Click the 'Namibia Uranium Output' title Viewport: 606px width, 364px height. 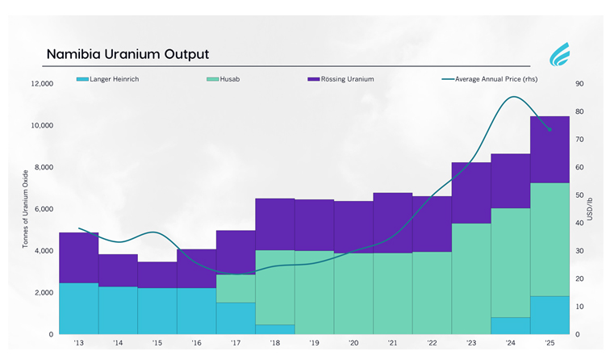click(127, 54)
